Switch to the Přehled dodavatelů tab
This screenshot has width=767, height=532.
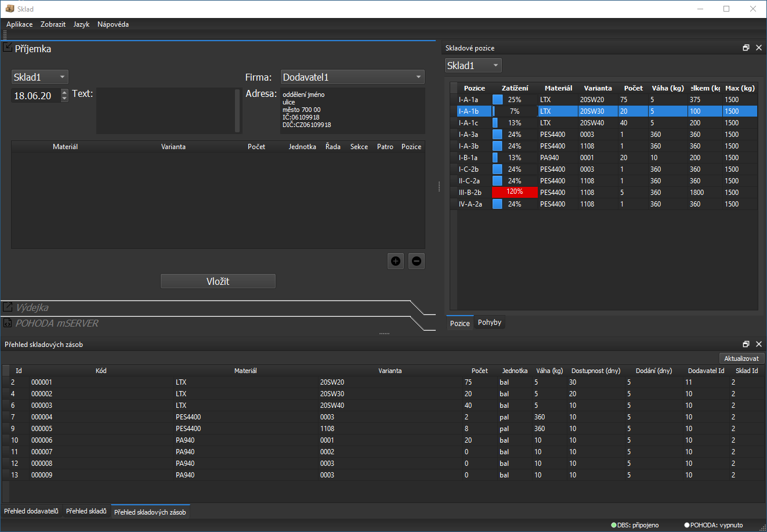[31, 512]
